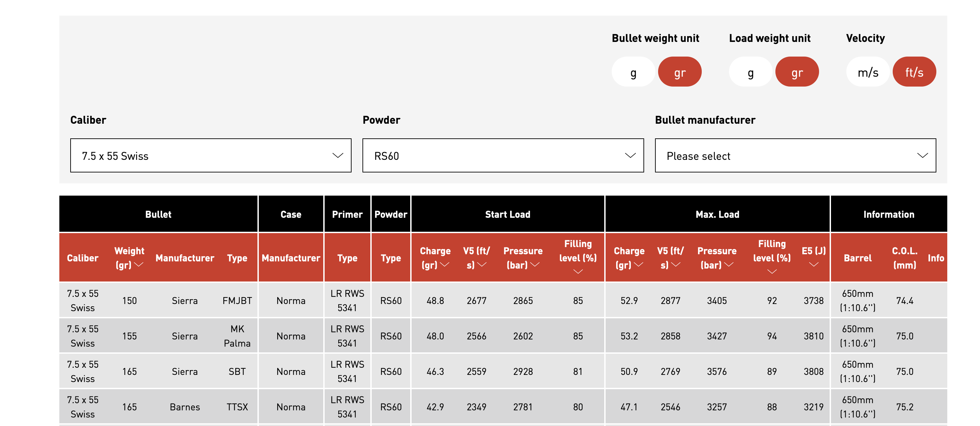Open the Caliber dropdown

click(210, 155)
